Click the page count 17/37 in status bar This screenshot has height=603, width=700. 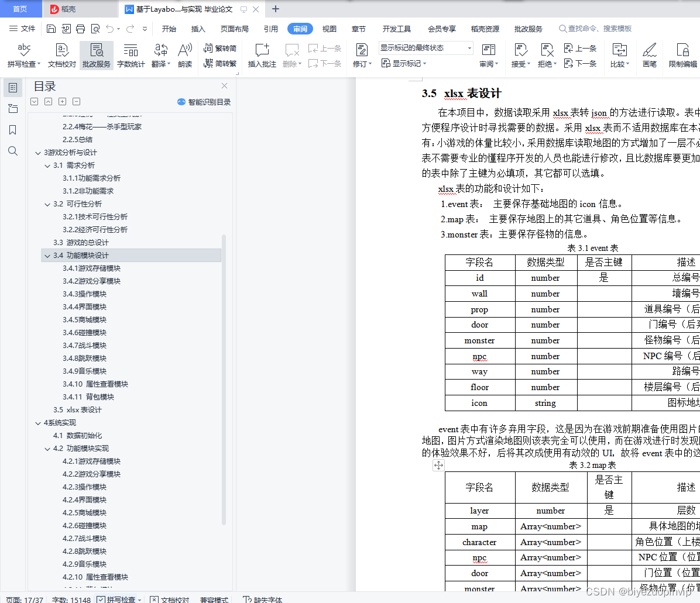25,599
